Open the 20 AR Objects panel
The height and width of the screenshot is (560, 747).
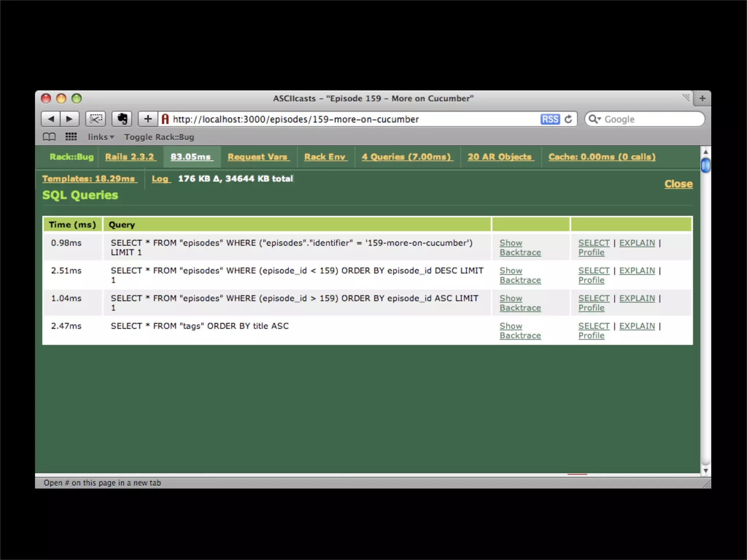point(500,157)
